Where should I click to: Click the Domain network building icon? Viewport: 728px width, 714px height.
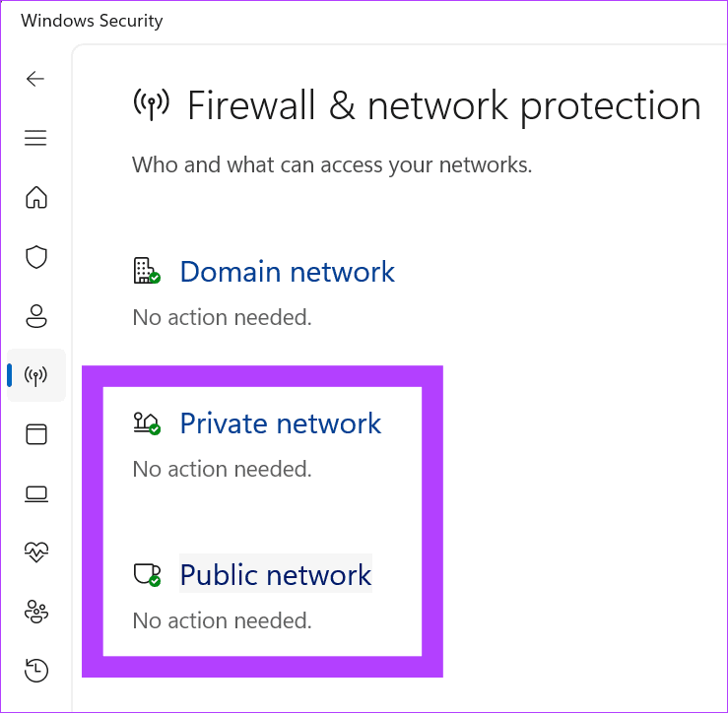[146, 271]
